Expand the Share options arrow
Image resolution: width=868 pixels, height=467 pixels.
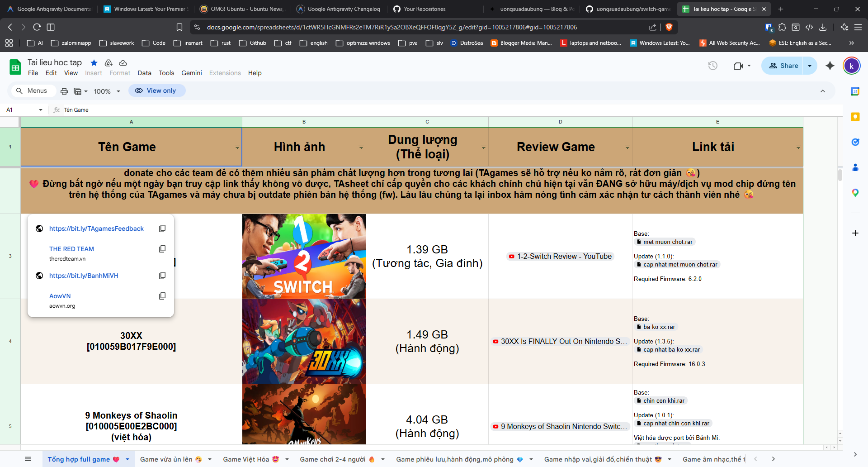tap(810, 66)
